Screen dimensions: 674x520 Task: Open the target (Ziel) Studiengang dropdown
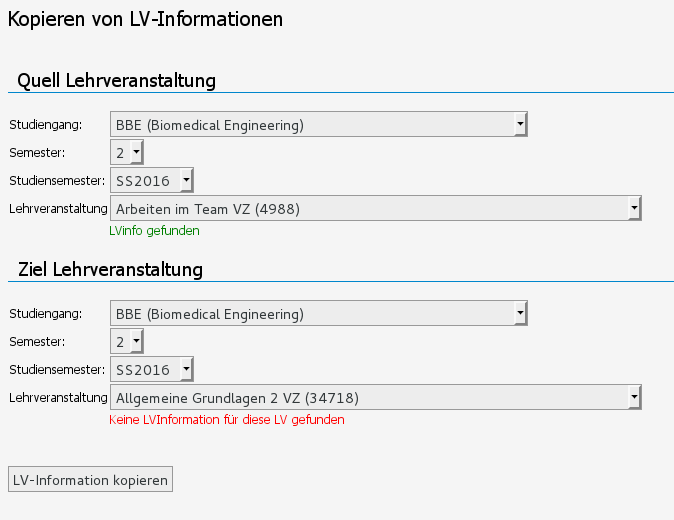(319, 314)
